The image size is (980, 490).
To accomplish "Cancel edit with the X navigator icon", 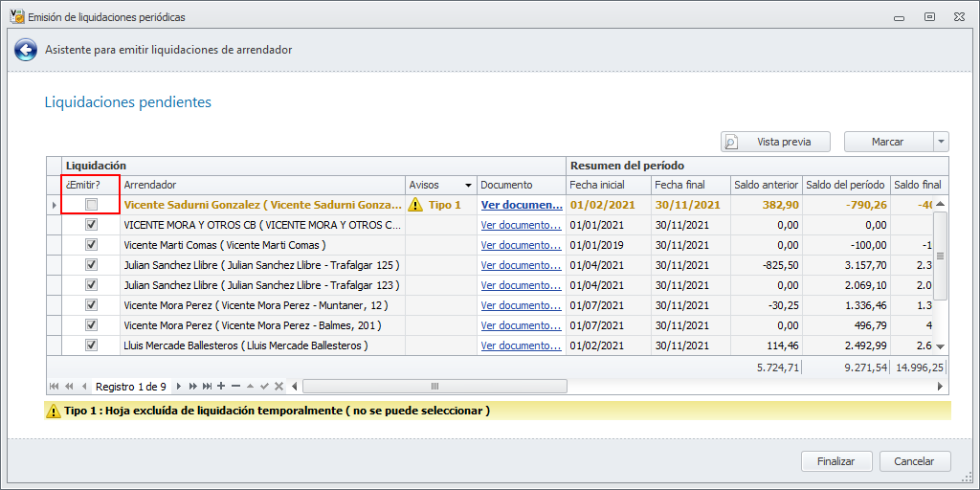I will click(x=278, y=387).
